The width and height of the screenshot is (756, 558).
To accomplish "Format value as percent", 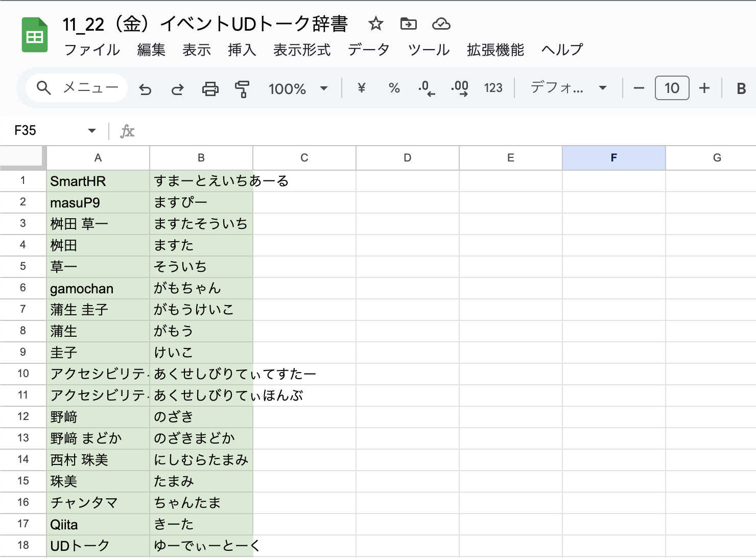I will [x=394, y=88].
